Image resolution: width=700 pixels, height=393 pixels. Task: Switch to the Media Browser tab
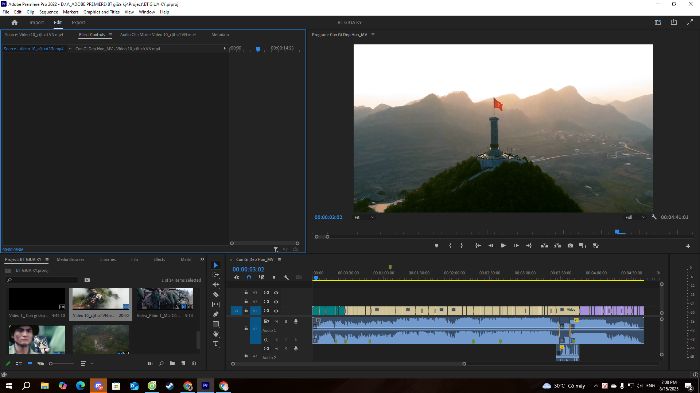pyautogui.click(x=70, y=259)
